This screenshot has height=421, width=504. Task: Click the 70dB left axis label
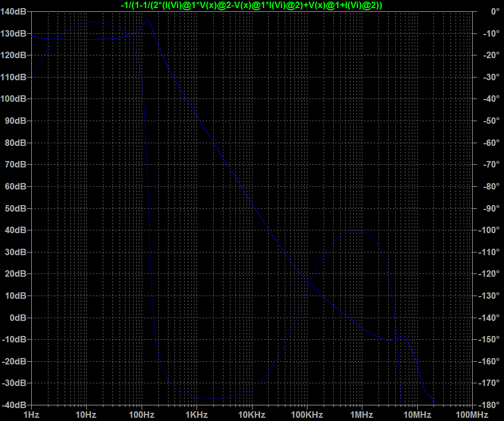point(16,165)
